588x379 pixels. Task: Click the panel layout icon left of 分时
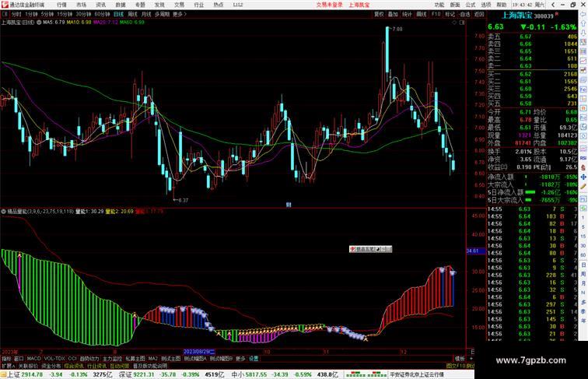point(5,14)
